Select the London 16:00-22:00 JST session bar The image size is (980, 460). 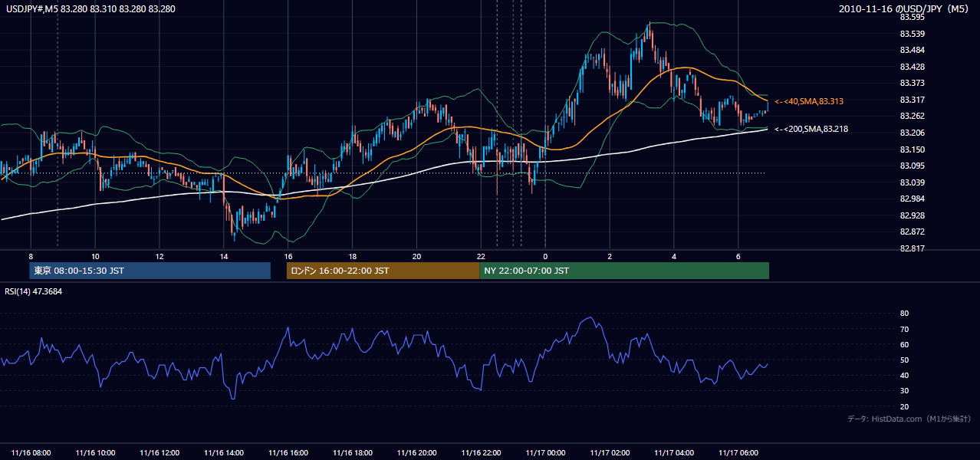[x=383, y=271]
